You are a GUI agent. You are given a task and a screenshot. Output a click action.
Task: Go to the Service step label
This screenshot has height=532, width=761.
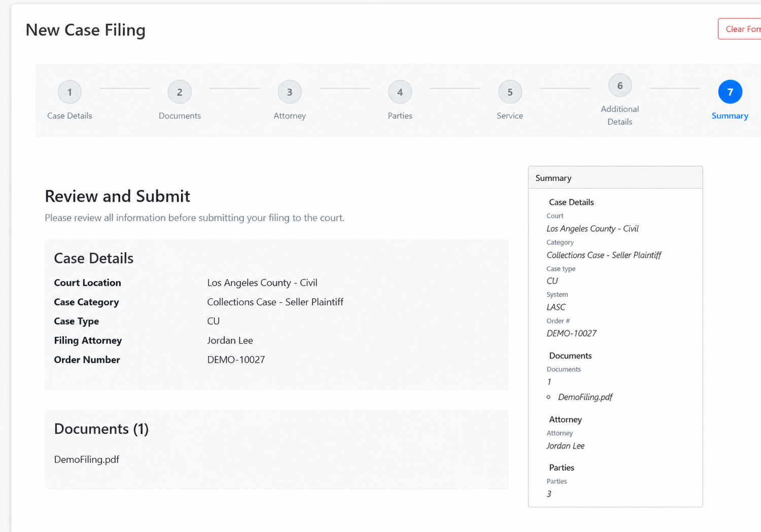[510, 116]
